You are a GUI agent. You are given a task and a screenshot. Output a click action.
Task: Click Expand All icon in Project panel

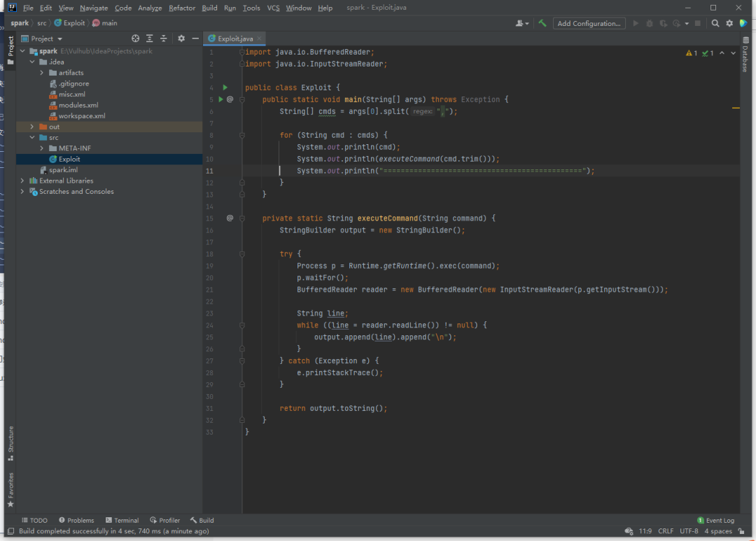[x=150, y=38]
